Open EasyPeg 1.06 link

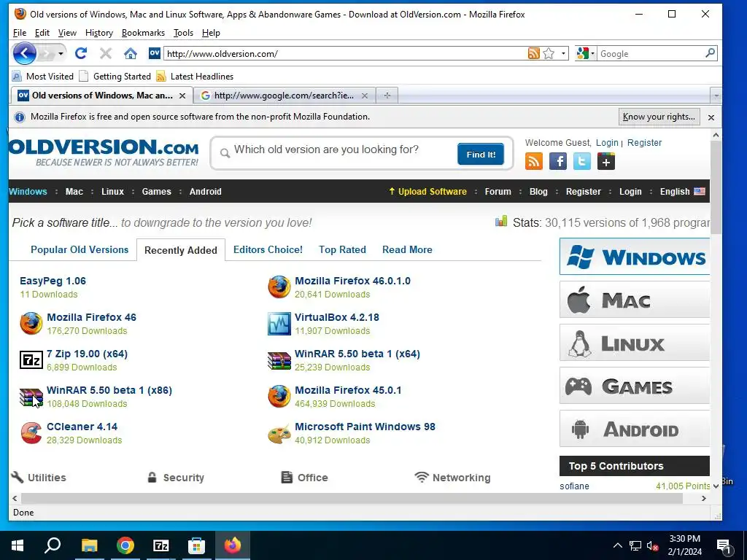pyautogui.click(x=53, y=281)
